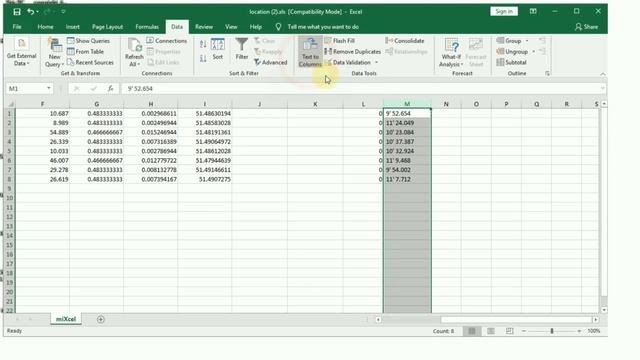
Task: Switch to Formulas tab
Action: click(147, 27)
